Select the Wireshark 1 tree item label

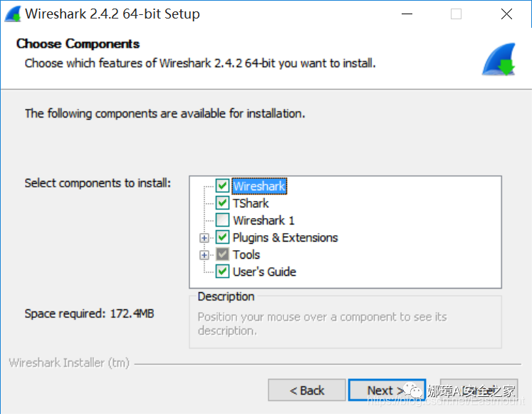(264, 220)
